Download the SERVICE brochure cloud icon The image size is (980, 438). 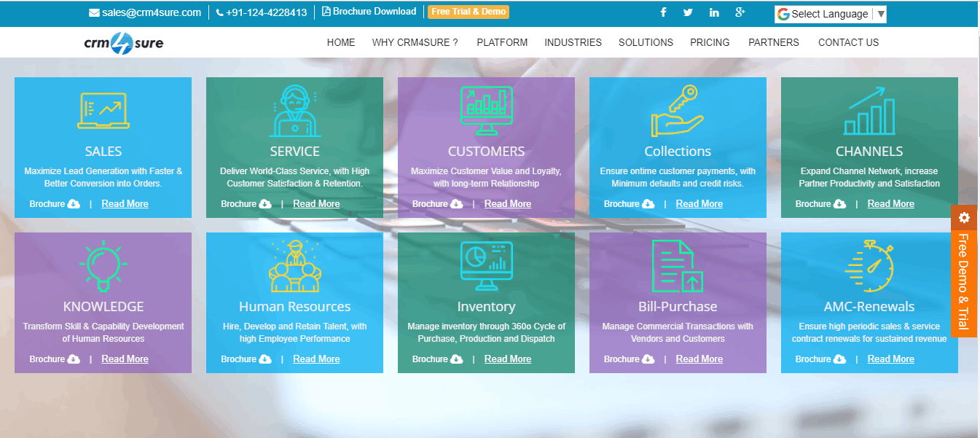pyautogui.click(x=265, y=204)
